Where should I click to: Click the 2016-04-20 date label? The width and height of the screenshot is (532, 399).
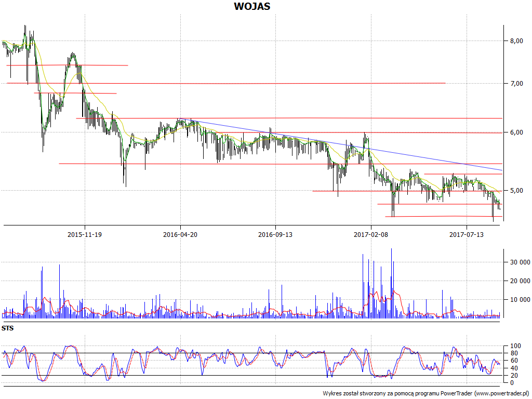click(x=180, y=234)
